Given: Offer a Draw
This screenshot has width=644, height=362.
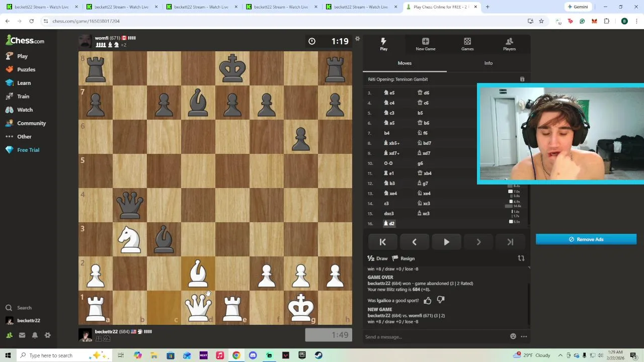Looking at the screenshot, I should 378,258.
